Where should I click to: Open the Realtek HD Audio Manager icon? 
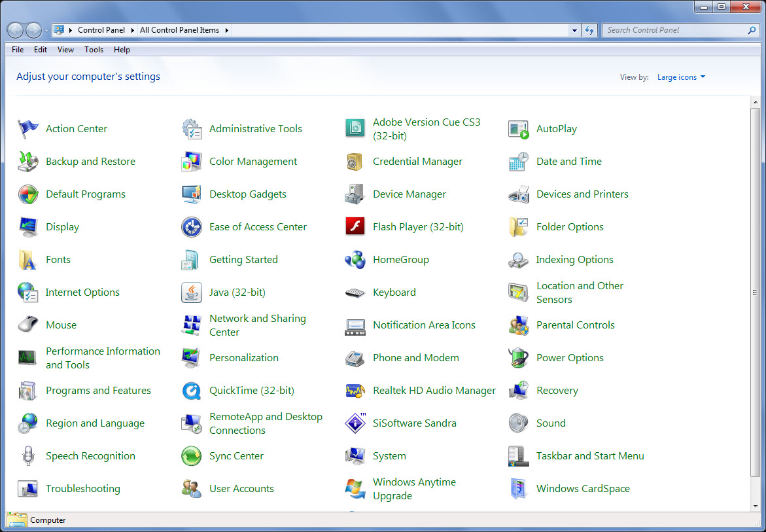coord(355,391)
